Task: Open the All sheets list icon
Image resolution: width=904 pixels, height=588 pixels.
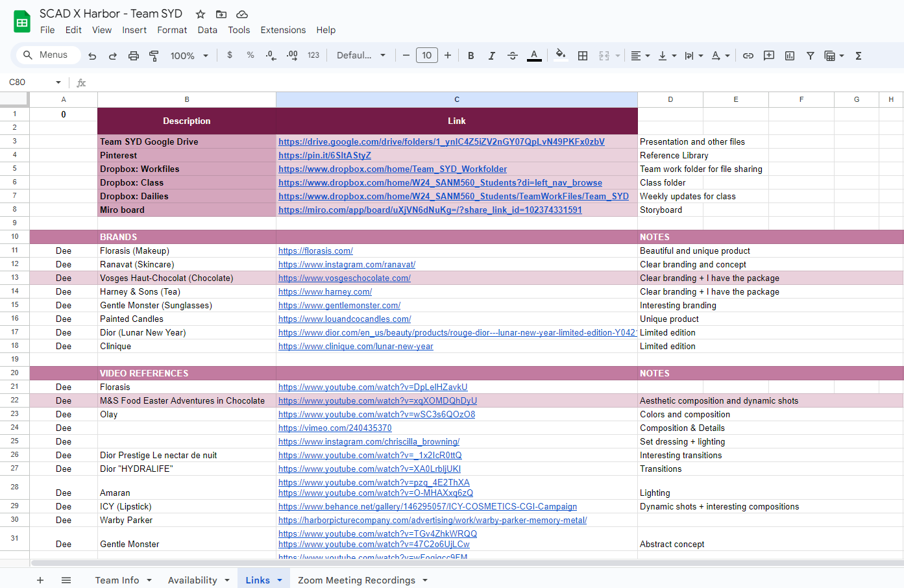Action: (x=66, y=580)
